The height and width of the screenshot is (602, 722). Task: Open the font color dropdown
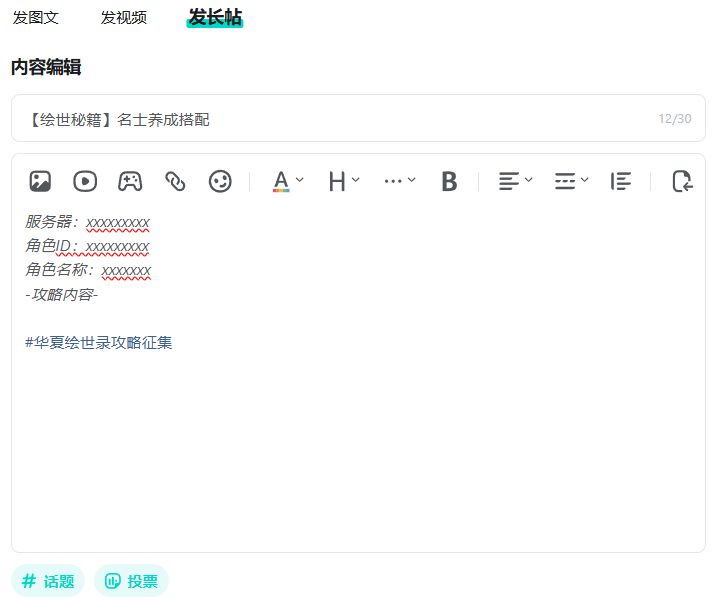288,181
